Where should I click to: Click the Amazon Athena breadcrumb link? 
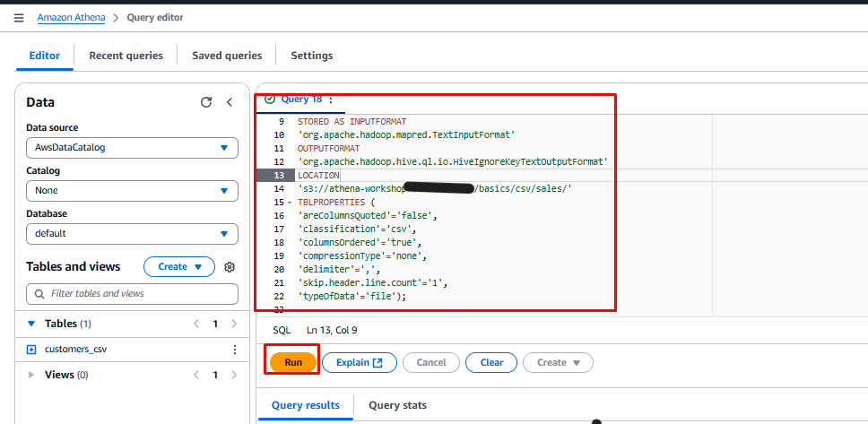pos(71,18)
